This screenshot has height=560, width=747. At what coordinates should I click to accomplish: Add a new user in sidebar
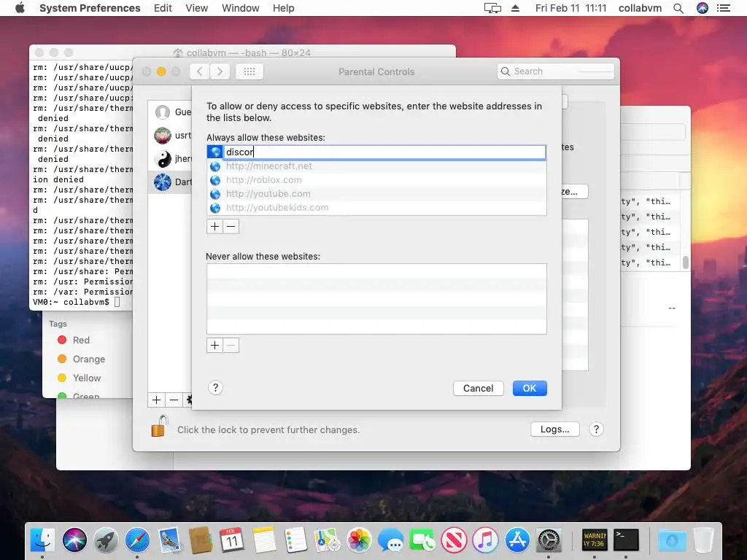click(156, 400)
